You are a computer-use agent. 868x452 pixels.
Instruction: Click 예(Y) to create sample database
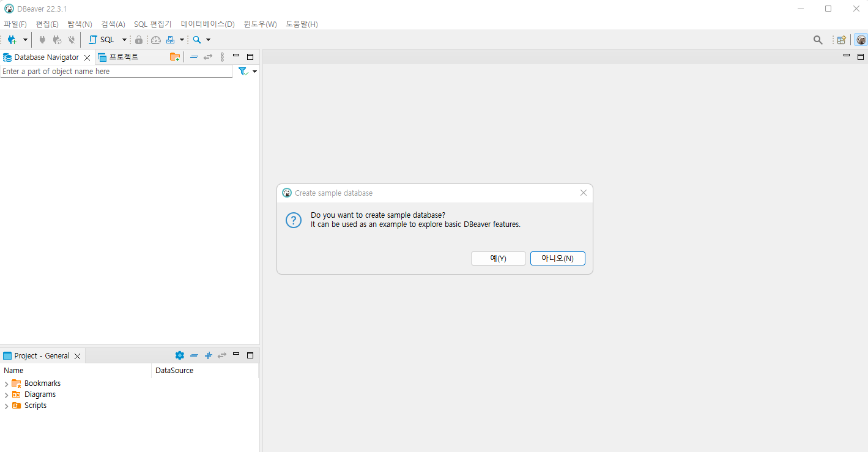pyautogui.click(x=499, y=259)
